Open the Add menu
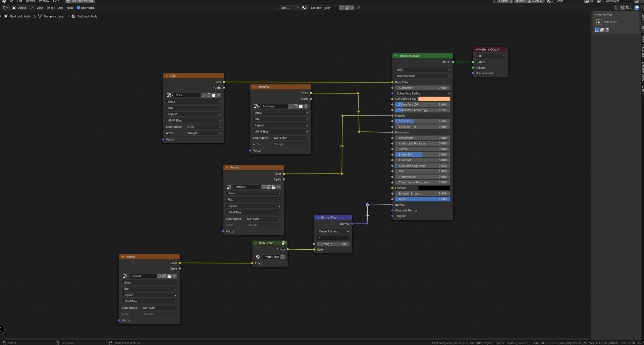Image resolution: width=644 pixels, height=345 pixels. pos(61,8)
